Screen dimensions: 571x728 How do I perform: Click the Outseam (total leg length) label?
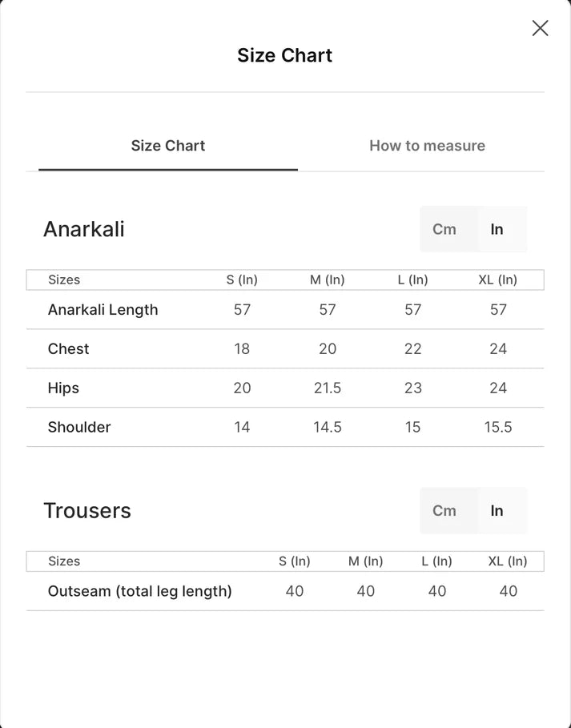pyautogui.click(x=139, y=592)
